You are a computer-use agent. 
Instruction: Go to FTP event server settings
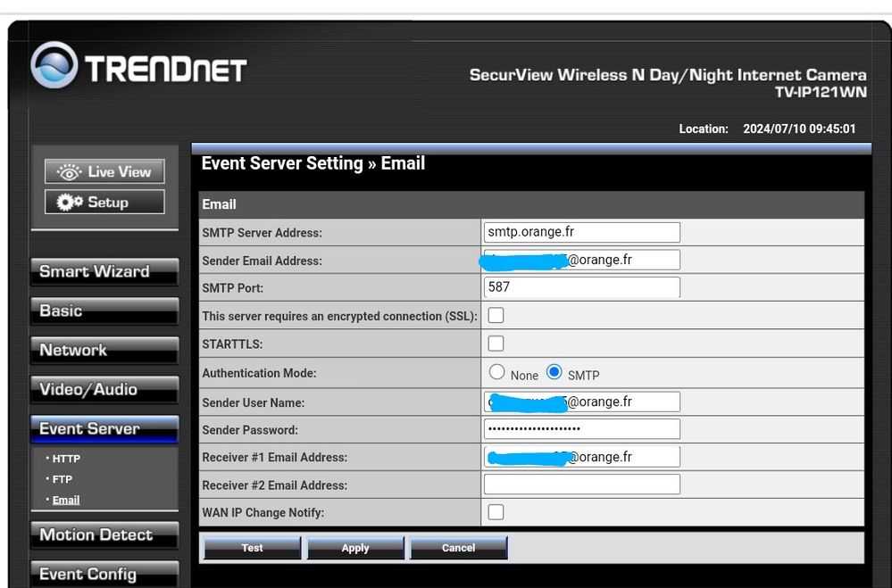pyautogui.click(x=62, y=479)
